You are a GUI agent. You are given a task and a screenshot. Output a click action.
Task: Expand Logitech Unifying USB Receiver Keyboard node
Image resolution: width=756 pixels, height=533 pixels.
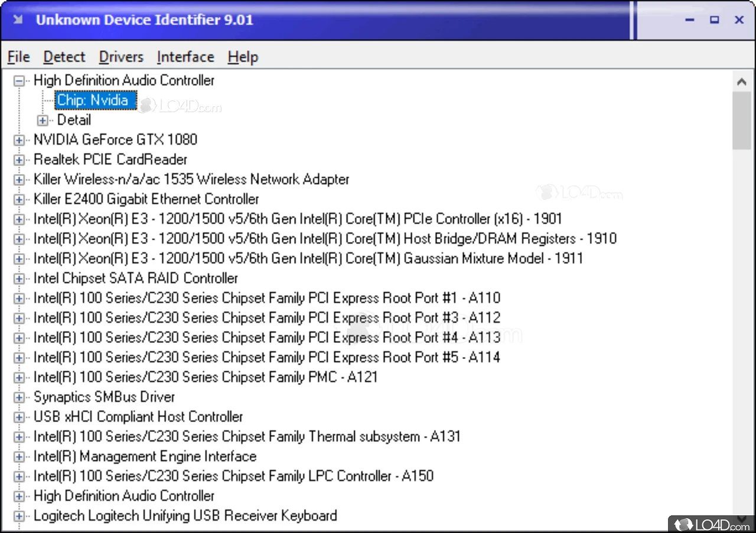pos(19,516)
